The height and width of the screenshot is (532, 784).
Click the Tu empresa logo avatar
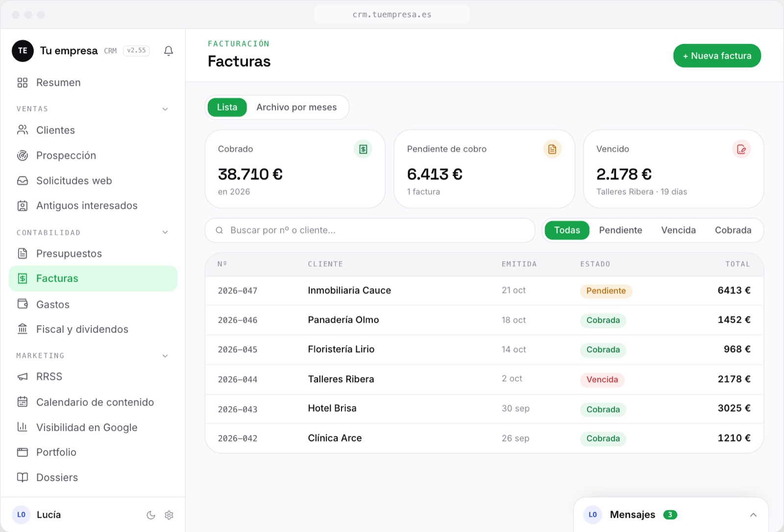pos(23,51)
